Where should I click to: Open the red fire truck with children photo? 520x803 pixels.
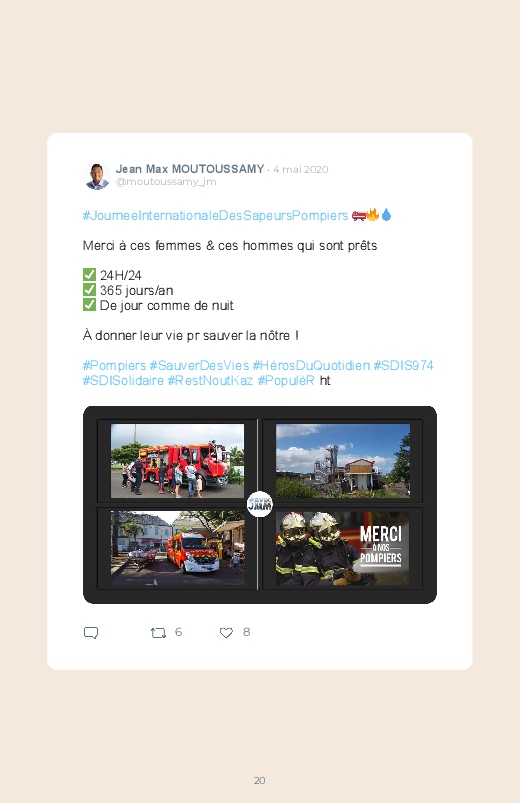pos(177,461)
